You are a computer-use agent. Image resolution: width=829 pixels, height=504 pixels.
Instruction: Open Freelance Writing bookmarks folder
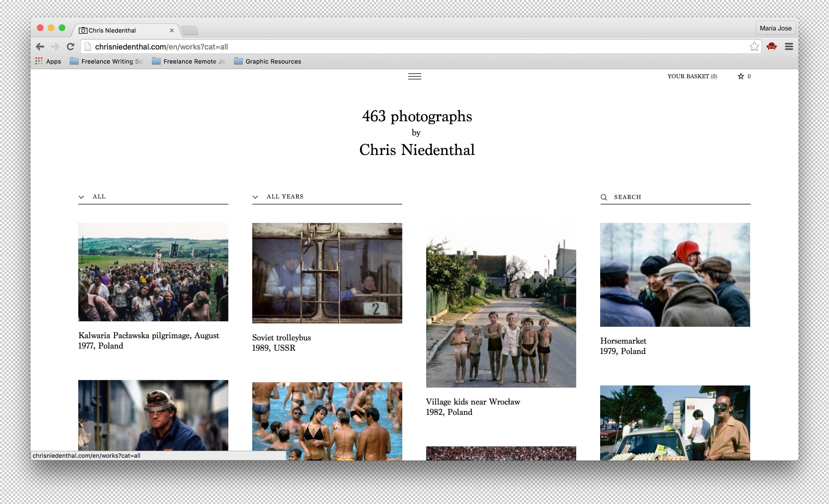coord(107,61)
